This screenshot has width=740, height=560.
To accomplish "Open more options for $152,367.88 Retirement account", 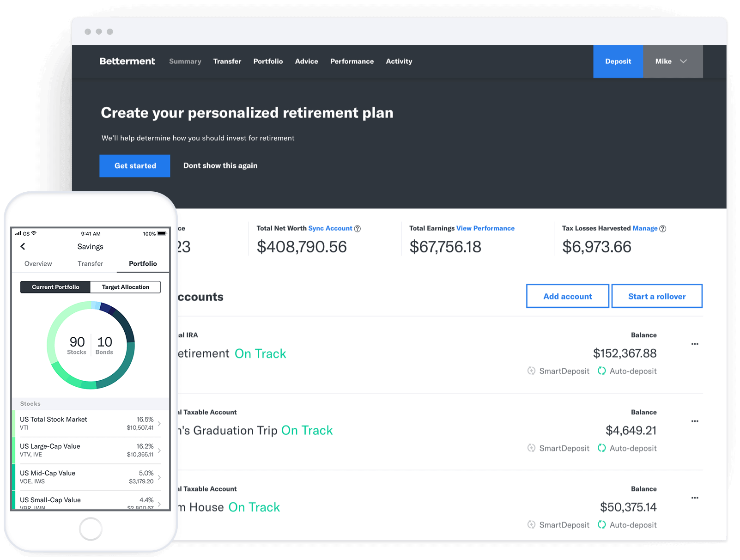I will coord(695,344).
